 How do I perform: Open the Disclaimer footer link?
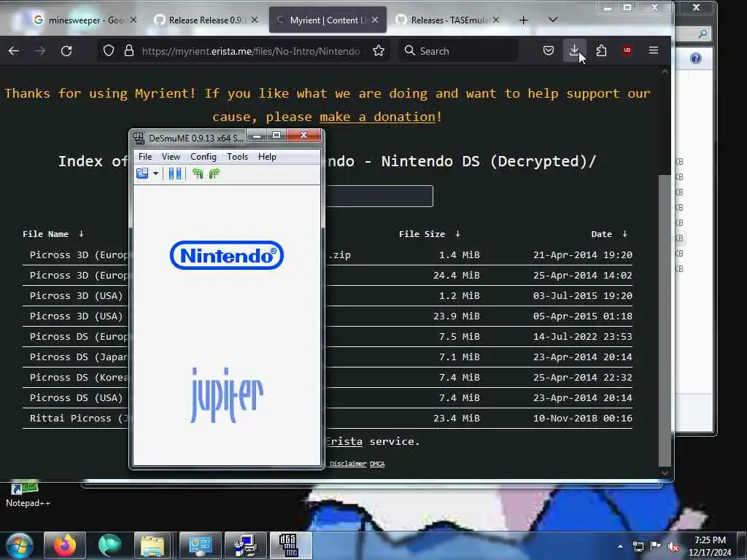click(348, 463)
